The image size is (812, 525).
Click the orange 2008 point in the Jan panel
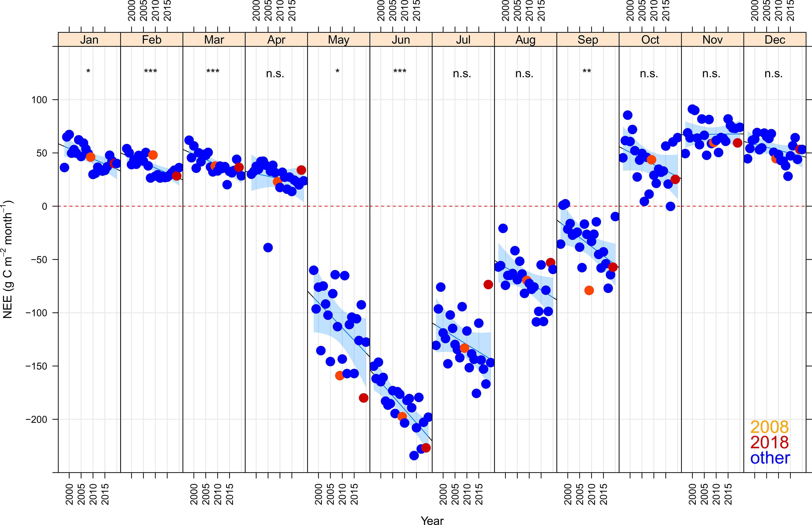click(x=90, y=157)
